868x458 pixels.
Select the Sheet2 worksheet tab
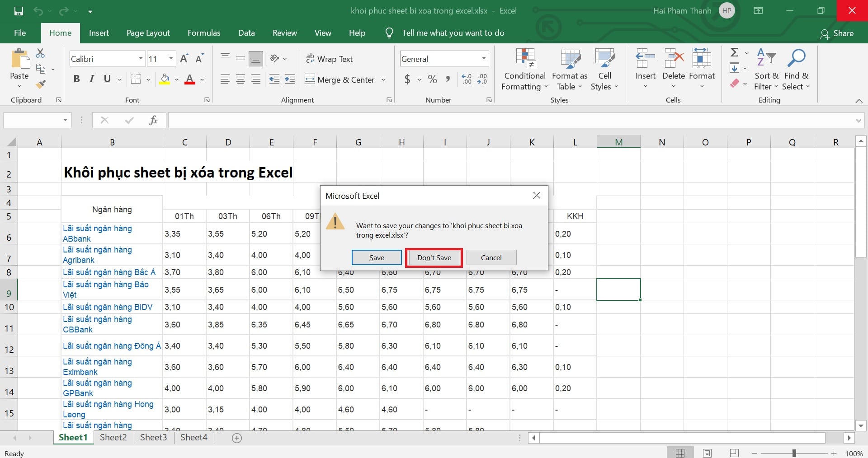(x=113, y=437)
